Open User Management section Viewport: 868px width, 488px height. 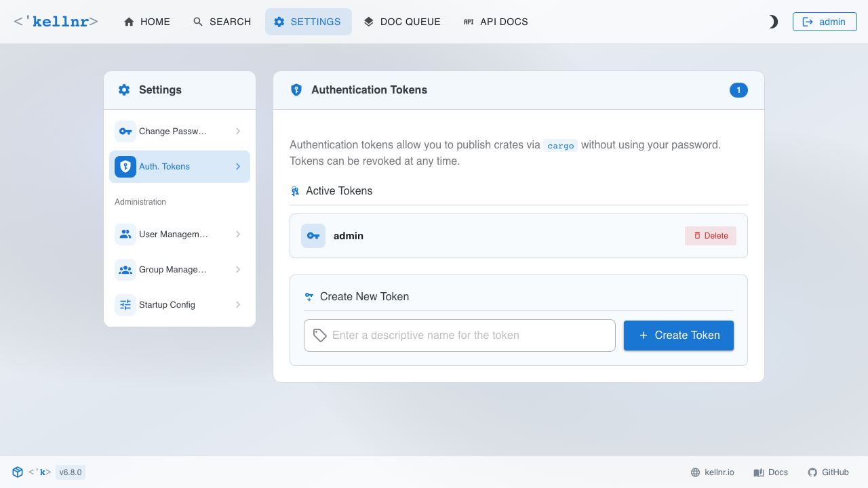[180, 235]
